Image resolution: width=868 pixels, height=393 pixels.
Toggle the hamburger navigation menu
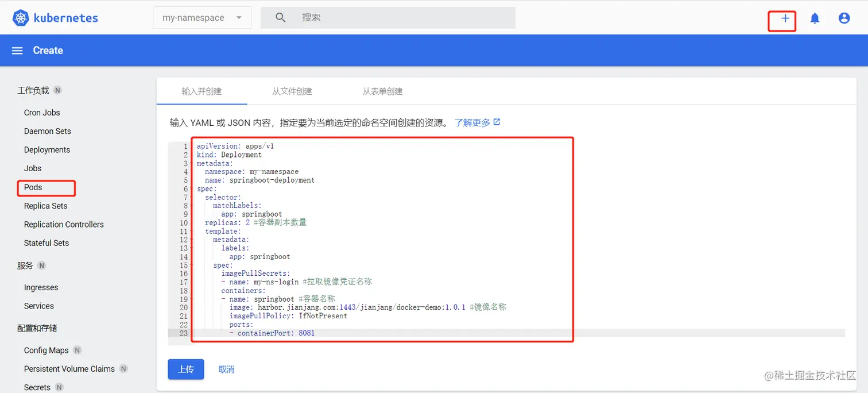17,51
